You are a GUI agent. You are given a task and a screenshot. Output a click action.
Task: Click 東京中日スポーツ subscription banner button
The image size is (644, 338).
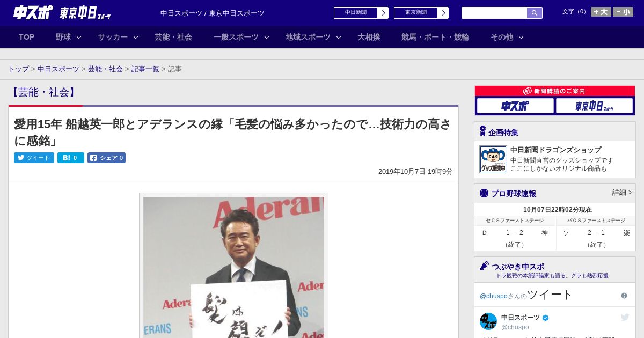[x=594, y=106]
